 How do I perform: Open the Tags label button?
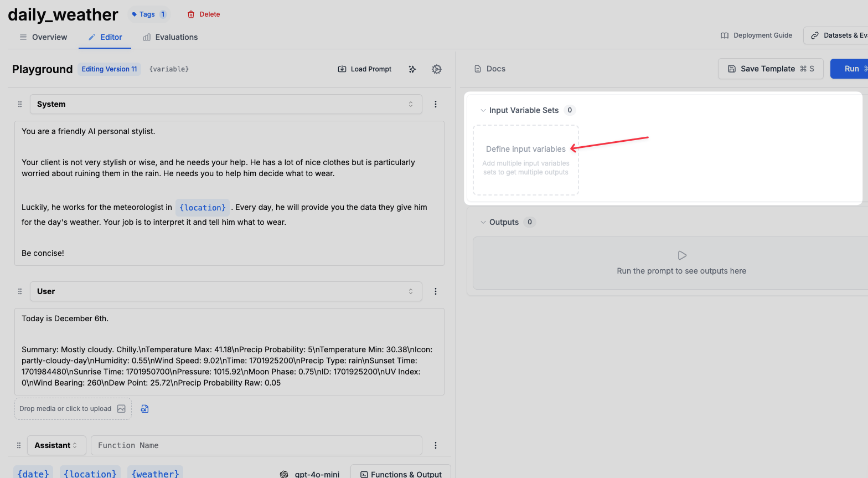148,14
